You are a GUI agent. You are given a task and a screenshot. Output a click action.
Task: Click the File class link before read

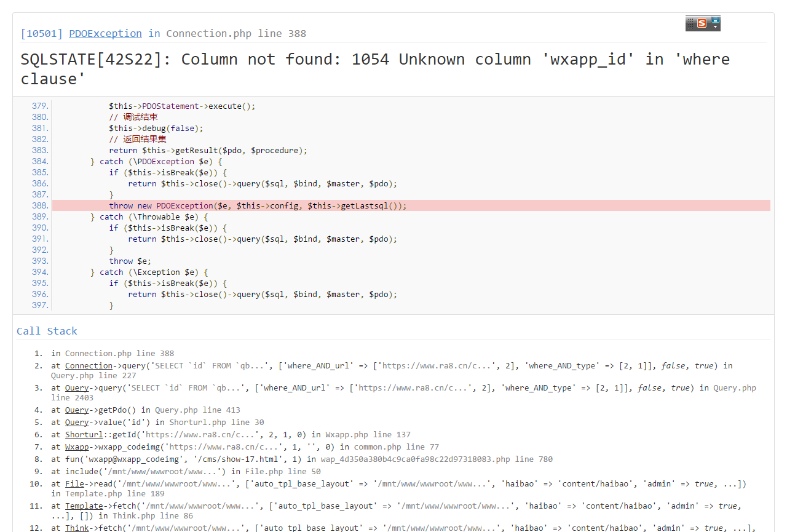coord(74,483)
